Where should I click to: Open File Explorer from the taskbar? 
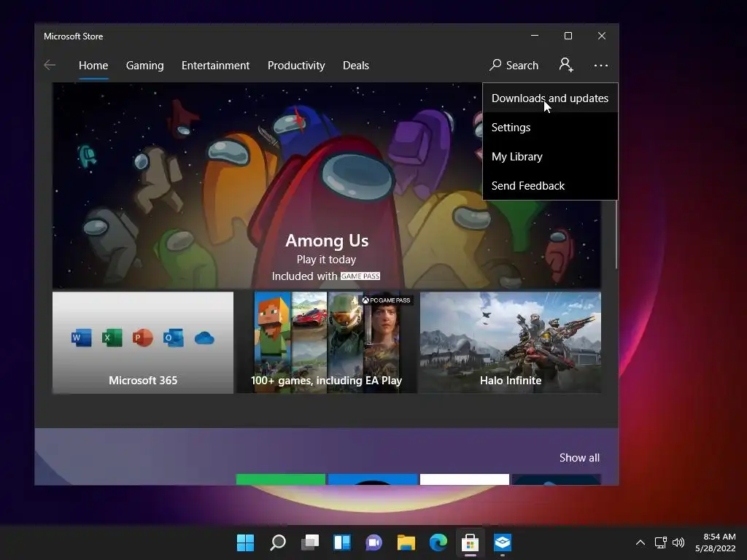(406, 542)
